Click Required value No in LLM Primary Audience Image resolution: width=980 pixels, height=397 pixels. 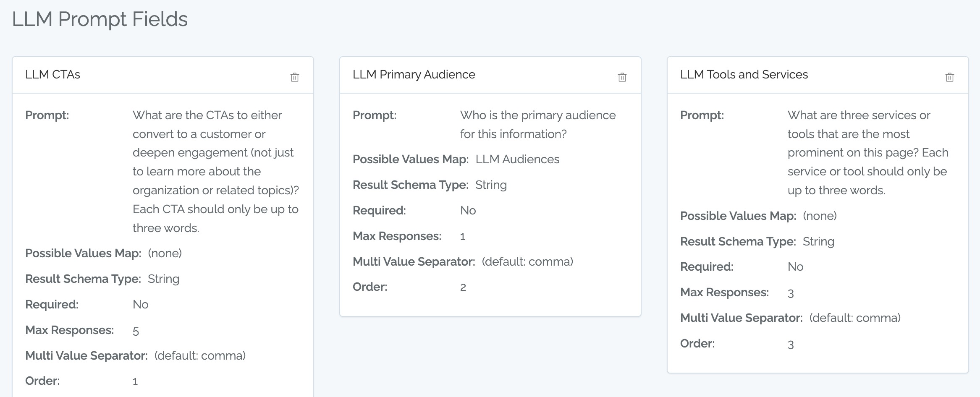click(x=468, y=211)
